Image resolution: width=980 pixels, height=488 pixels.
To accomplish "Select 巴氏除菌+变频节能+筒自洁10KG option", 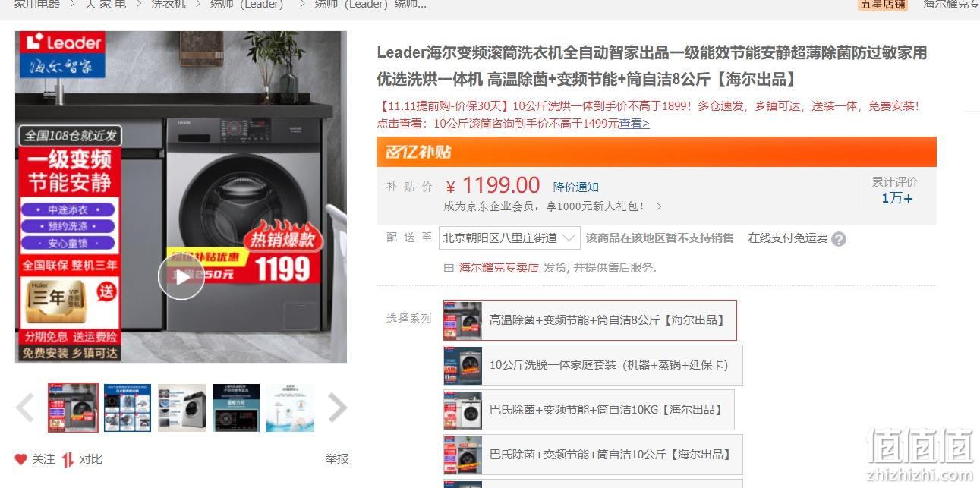I will pos(589,410).
